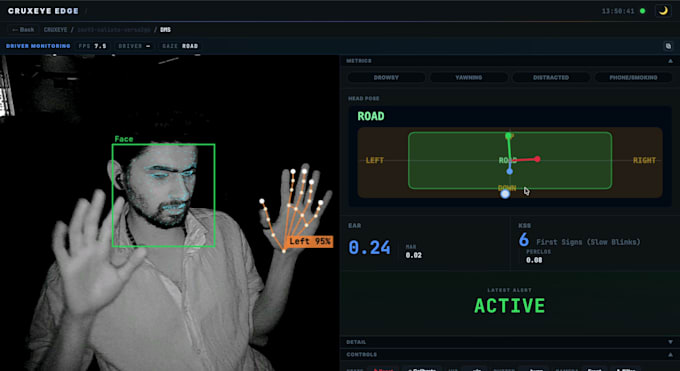Click the red axis dot in head pose
This screenshot has height=371, width=680.
click(x=537, y=159)
